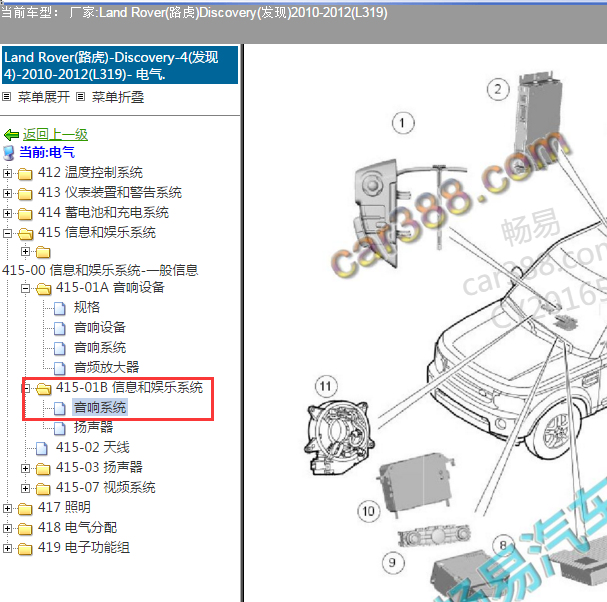Click the 菜单折叠 collapse-all button
Viewport: 607px width, 602px height.
118,97
